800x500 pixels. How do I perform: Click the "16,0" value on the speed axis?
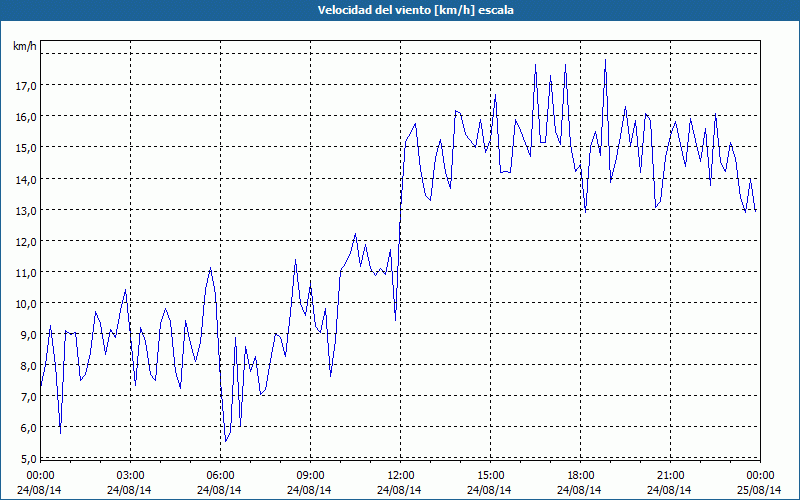(x=26, y=117)
